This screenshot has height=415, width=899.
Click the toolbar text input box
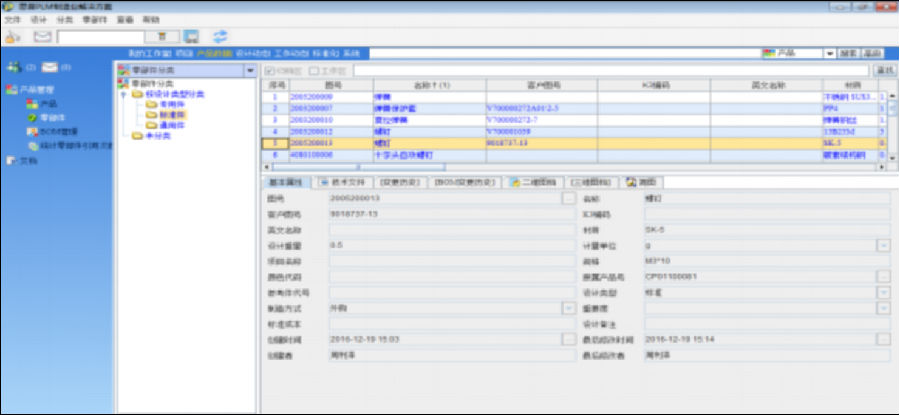click(x=100, y=37)
